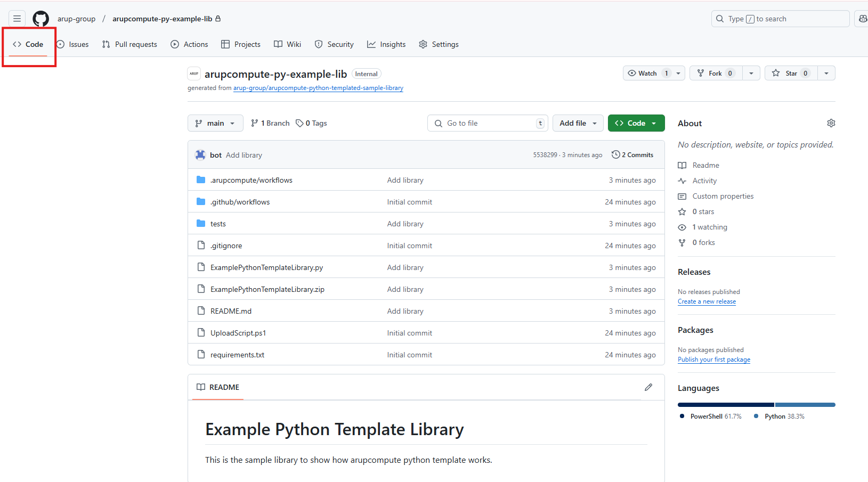Star the repository
Screen dimensions: 868x482
tap(791, 73)
